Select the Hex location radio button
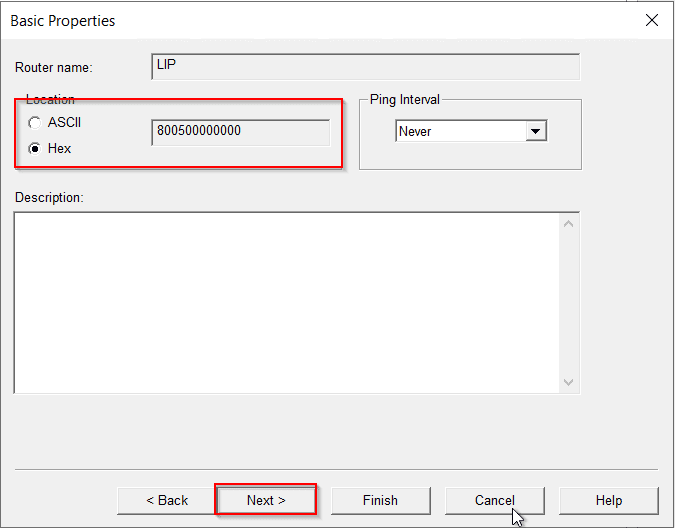Viewport: 675px width, 528px height. tap(36, 148)
